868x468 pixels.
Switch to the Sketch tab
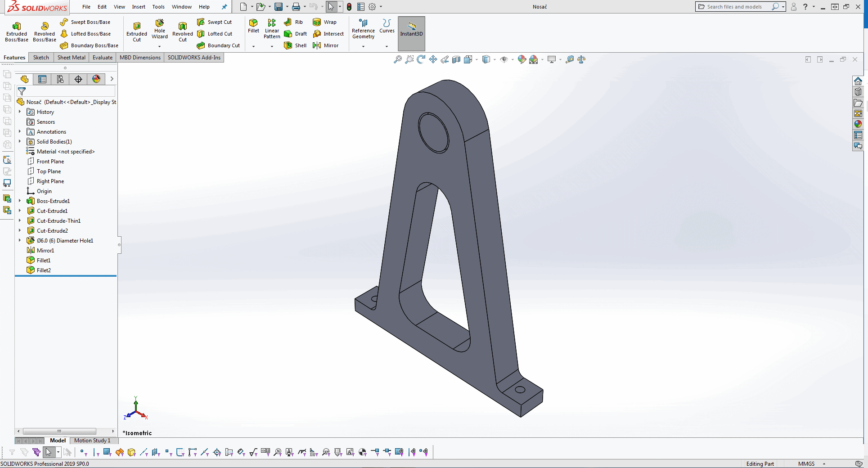(x=41, y=58)
